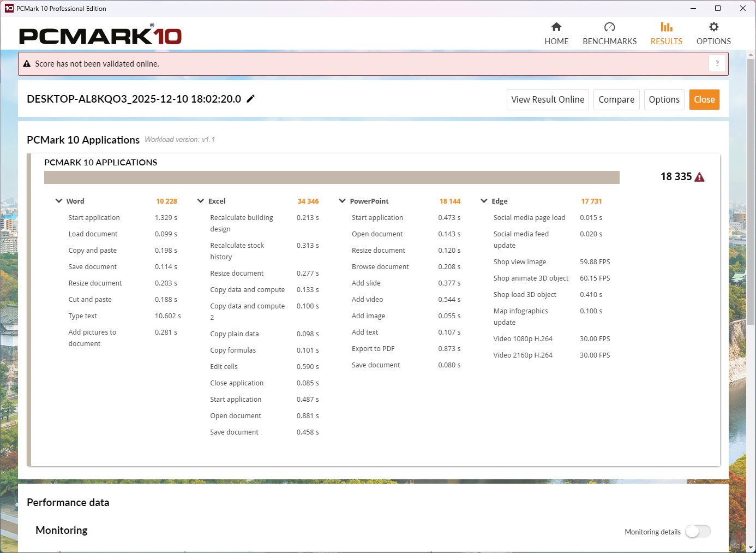Click the PCMark 10 Applications score bar
Screen dimensions: 756x553
pyautogui.click(x=332, y=177)
